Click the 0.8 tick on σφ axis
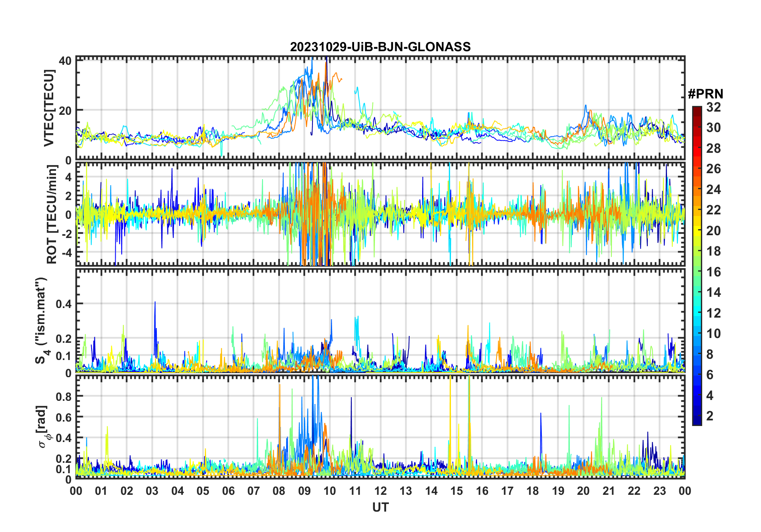This screenshot has width=761, height=532. click(x=63, y=396)
